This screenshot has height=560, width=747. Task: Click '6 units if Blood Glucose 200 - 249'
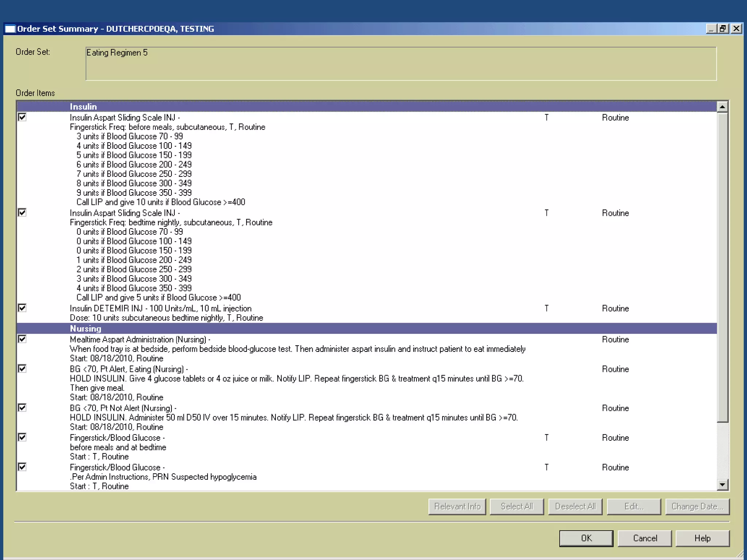(134, 164)
